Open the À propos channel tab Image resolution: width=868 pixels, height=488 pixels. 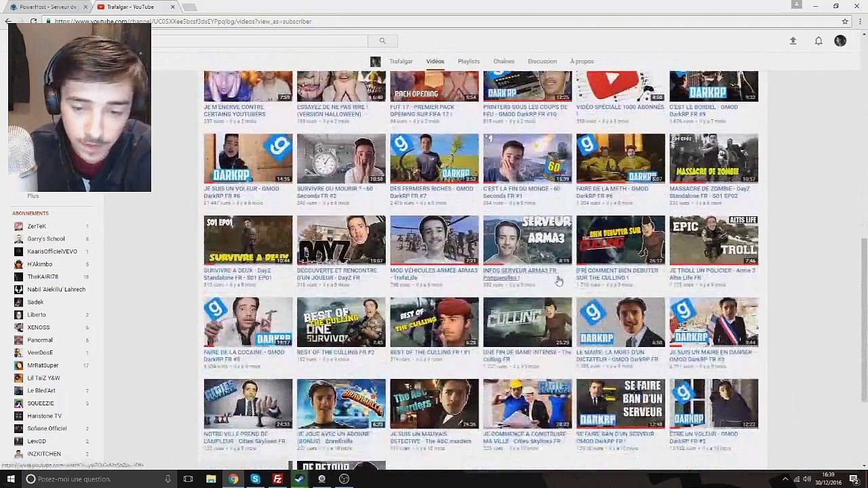pos(582,62)
